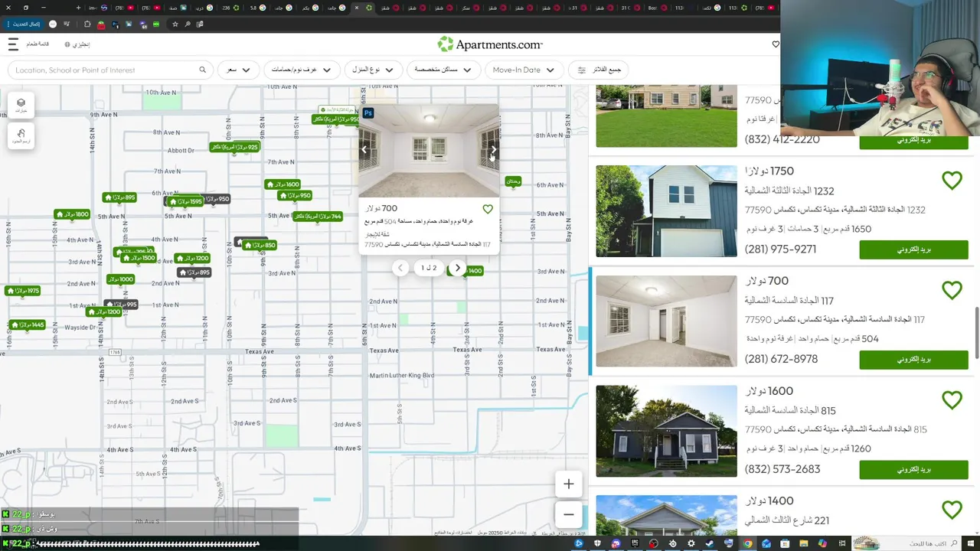
Task: Expand the Move-In Date dropdown
Action: point(524,70)
